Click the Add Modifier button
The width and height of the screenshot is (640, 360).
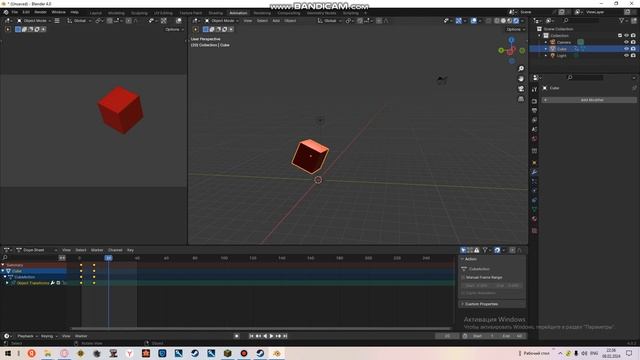click(x=589, y=100)
